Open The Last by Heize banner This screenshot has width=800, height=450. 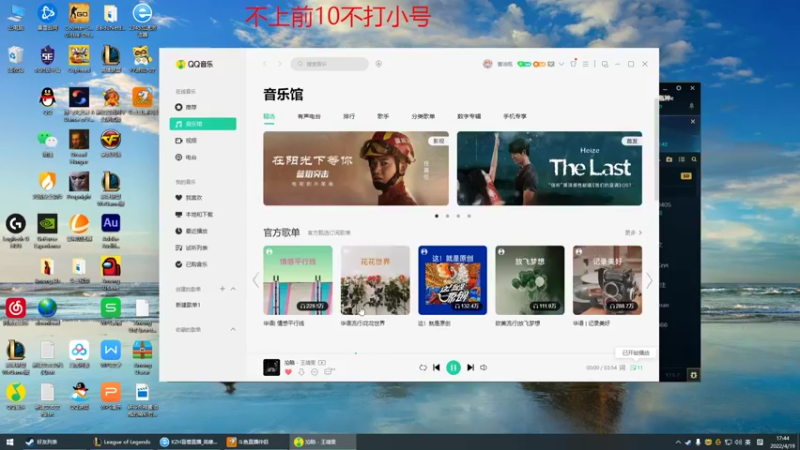549,168
